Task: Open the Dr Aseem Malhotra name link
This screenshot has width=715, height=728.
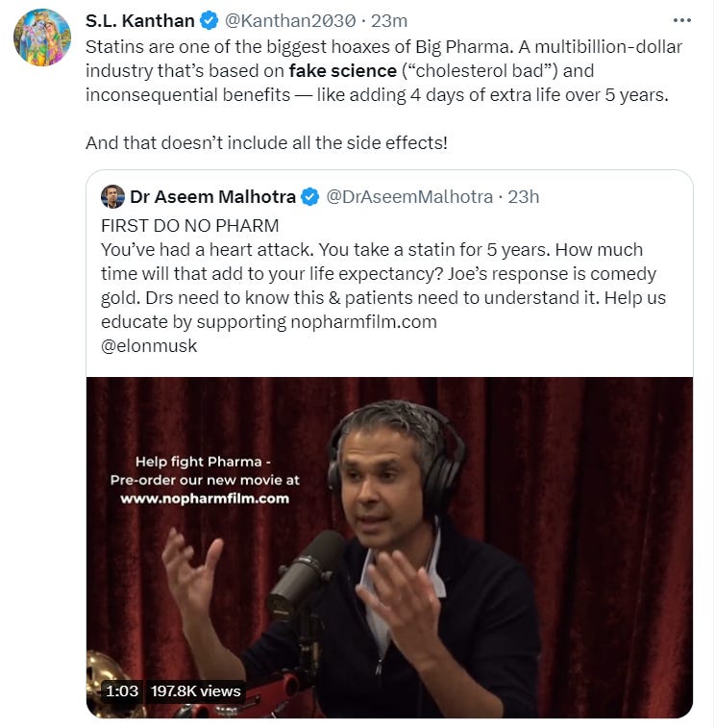Action: (212, 197)
